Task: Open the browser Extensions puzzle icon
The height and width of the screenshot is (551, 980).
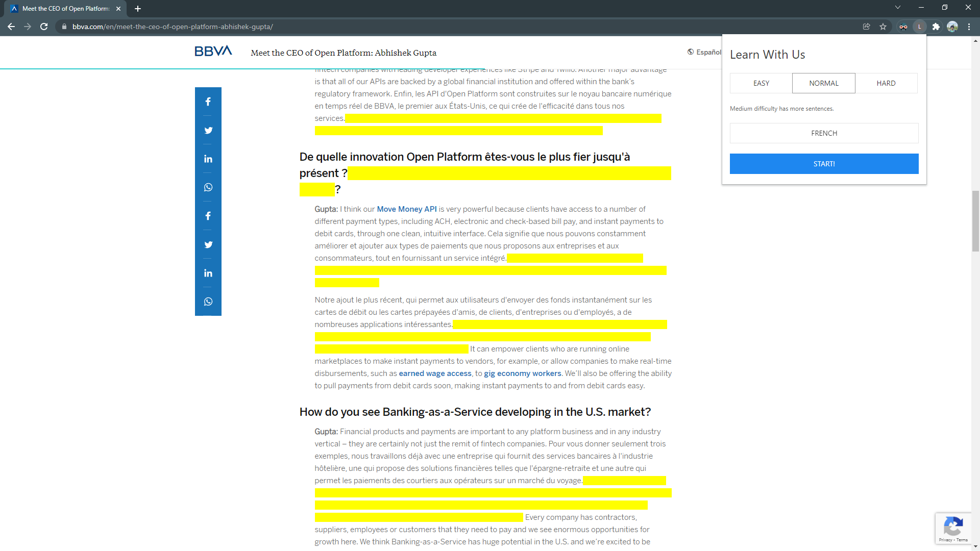Action: point(936,27)
